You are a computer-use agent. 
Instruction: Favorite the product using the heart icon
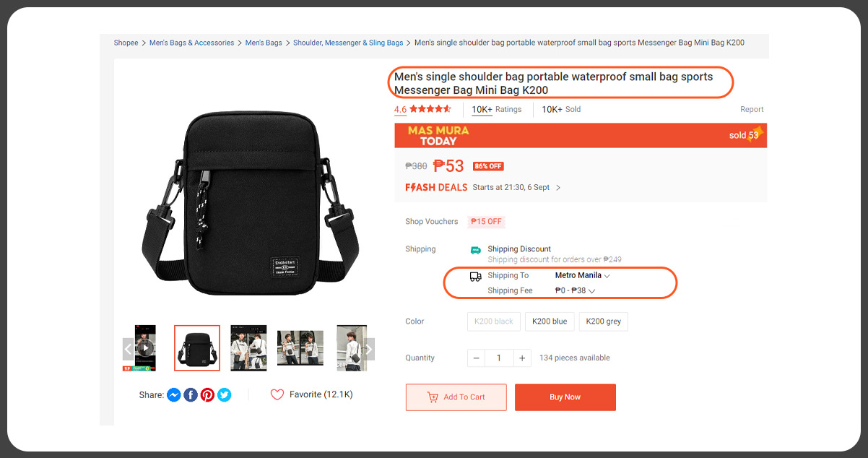click(x=277, y=394)
